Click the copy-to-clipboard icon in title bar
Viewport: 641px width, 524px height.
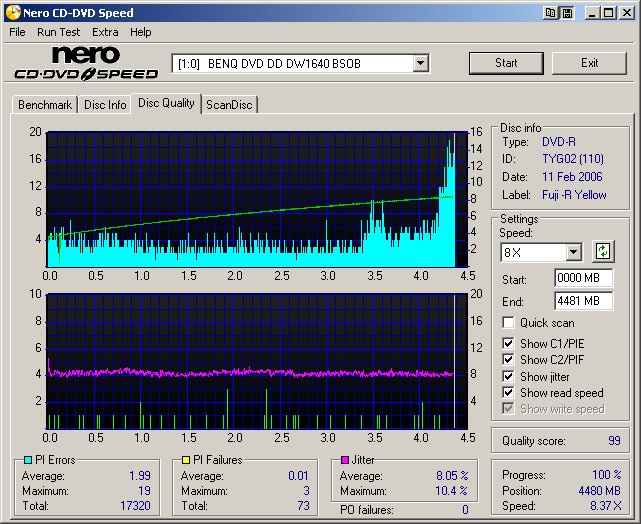550,13
